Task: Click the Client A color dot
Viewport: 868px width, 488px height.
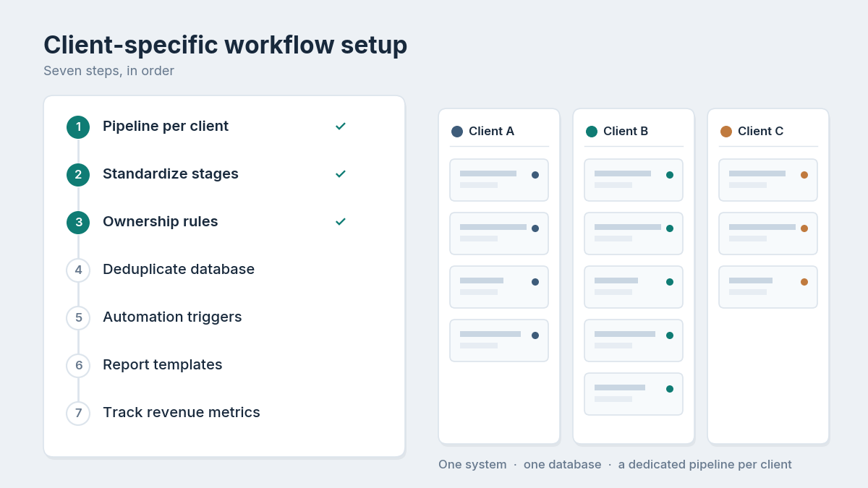Action: 457,132
